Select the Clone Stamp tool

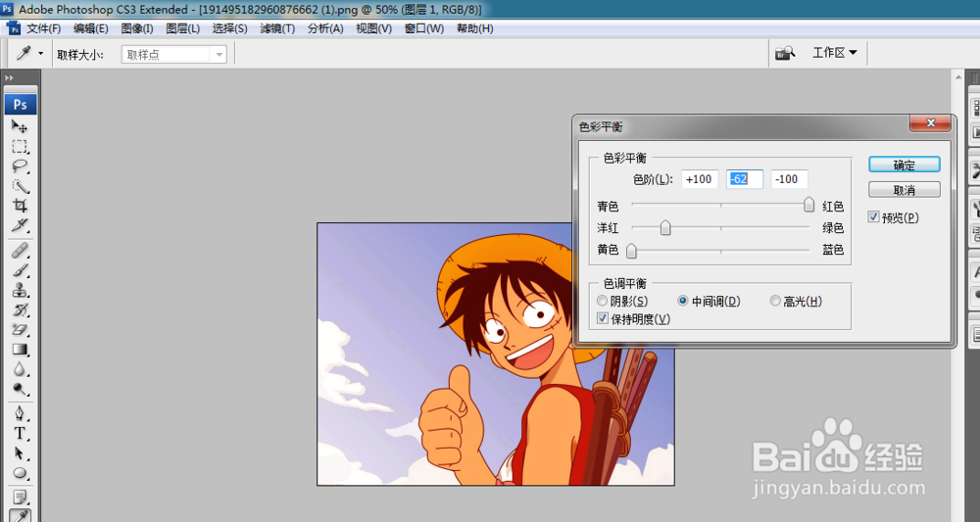point(20,290)
